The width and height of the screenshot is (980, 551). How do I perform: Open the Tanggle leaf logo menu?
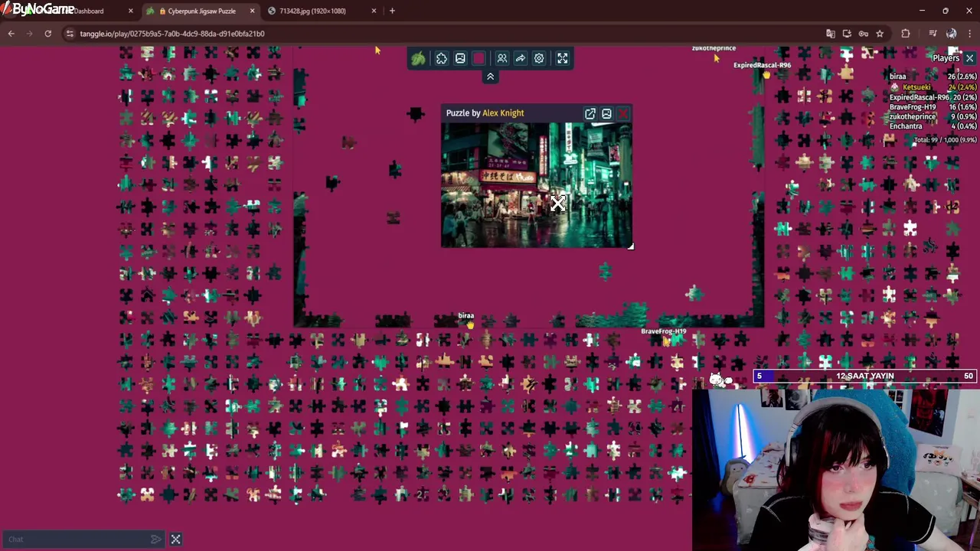click(x=418, y=58)
